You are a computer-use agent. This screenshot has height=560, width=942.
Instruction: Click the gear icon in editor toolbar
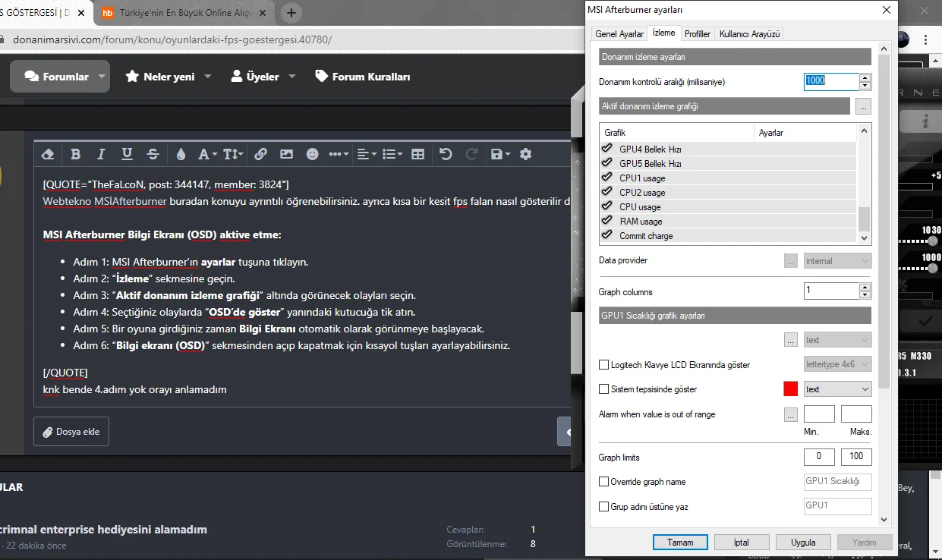525,154
